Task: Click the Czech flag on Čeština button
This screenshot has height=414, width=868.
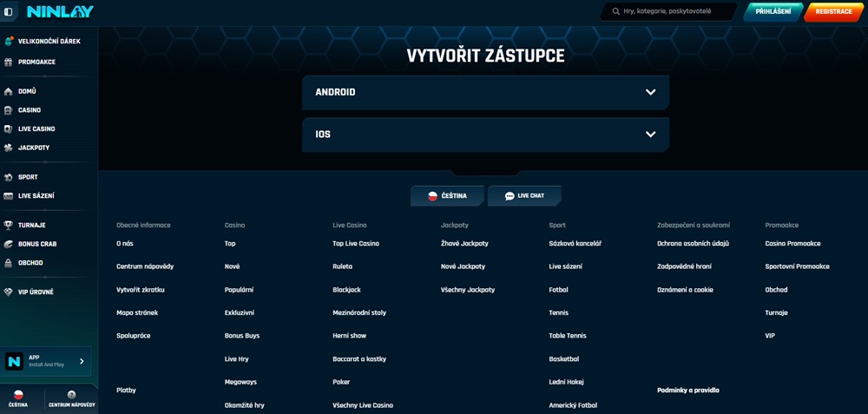Action: point(433,196)
